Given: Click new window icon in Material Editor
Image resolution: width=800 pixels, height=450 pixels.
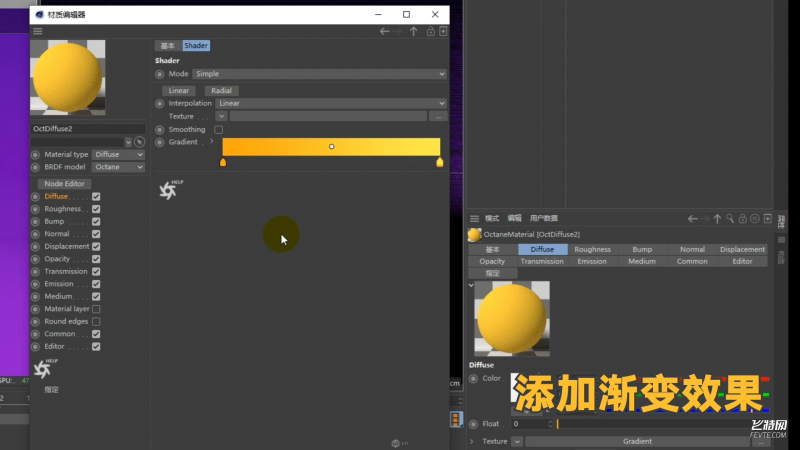Looking at the screenshot, I should point(443,32).
